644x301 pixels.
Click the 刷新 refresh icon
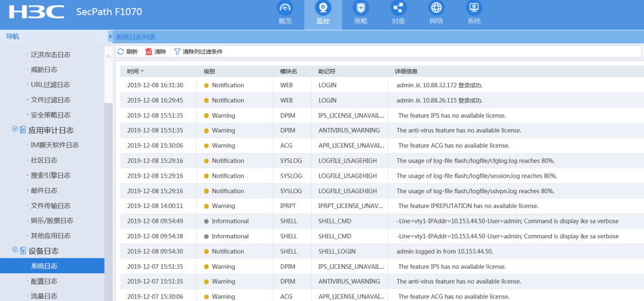point(121,52)
